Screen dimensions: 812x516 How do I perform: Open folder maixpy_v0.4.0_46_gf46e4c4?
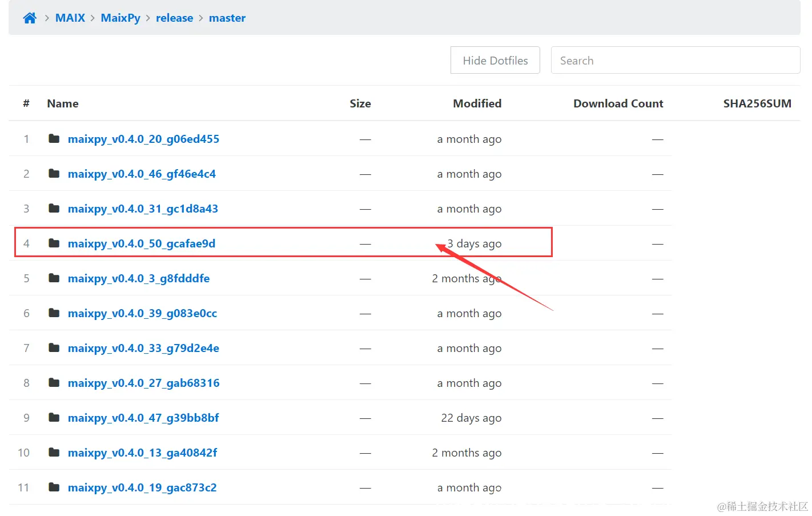pos(142,174)
